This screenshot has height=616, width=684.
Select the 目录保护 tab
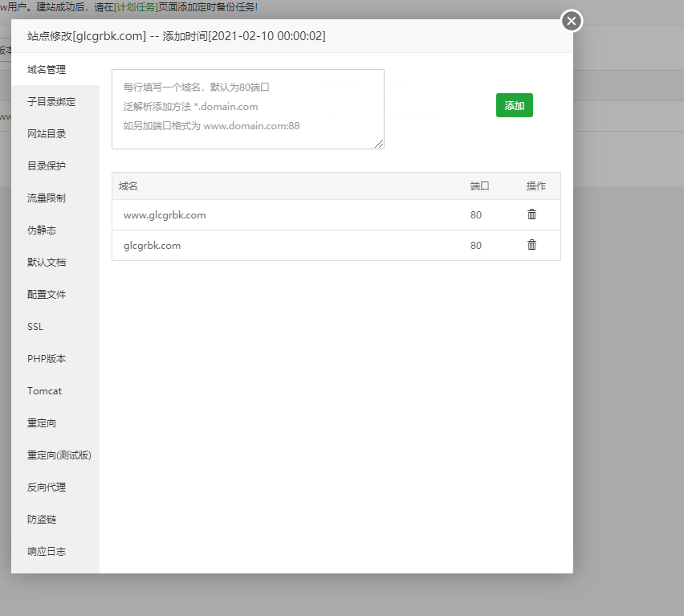pyautogui.click(x=55, y=165)
